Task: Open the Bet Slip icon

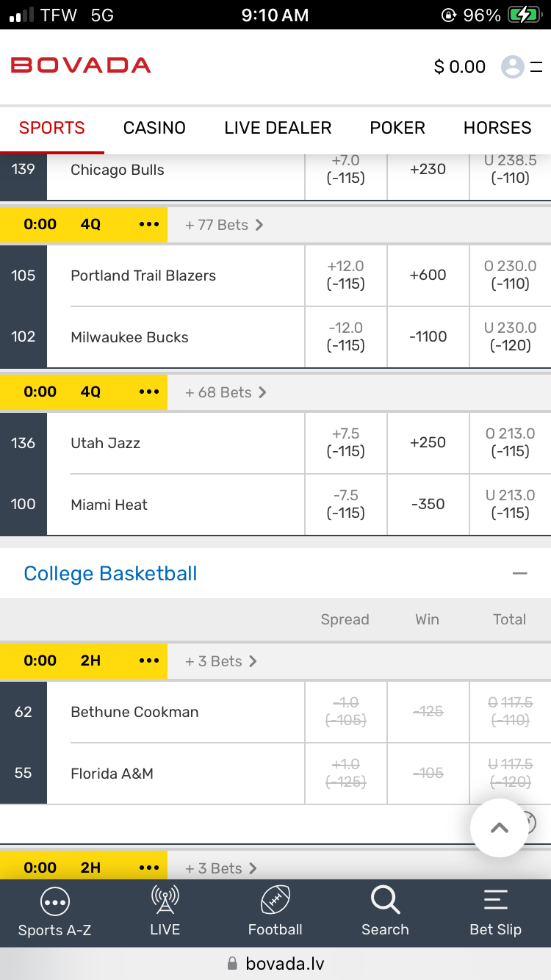Action: pos(495,901)
